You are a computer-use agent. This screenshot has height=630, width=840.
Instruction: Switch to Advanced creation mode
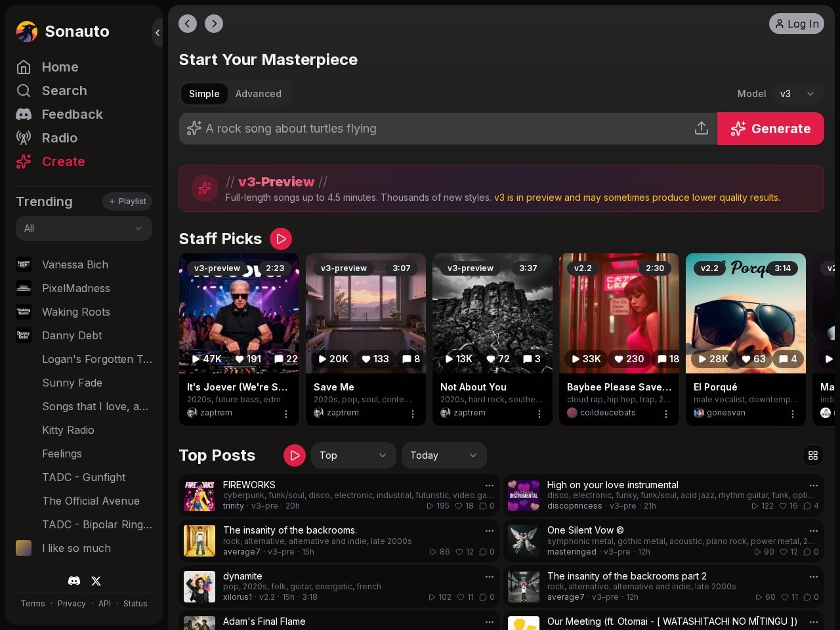pyautogui.click(x=258, y=94)
